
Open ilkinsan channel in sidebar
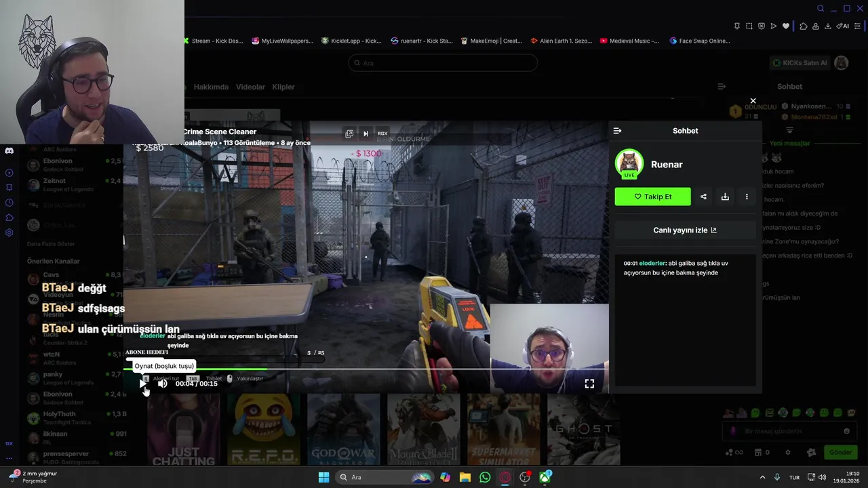coord(75,437)
